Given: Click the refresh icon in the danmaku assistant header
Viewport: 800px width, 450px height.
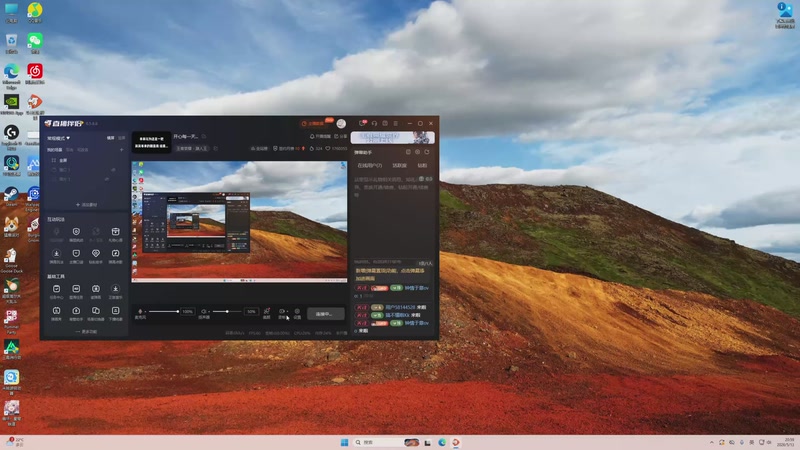Looking at the screenshot, I should coord(427,152).
